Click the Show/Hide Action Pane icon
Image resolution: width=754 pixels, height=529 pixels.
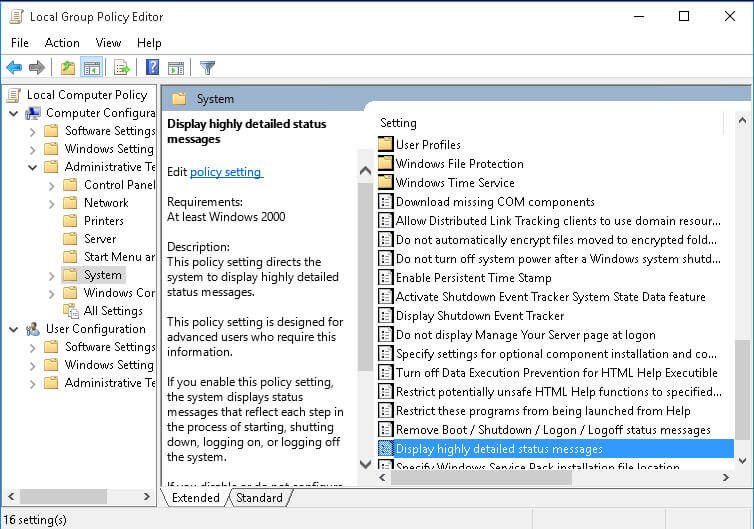click(176, 68)
